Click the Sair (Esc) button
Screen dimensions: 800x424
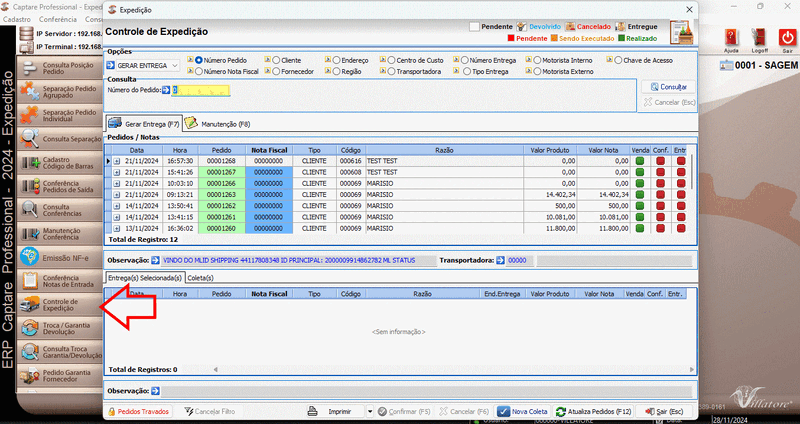(664, 411)
